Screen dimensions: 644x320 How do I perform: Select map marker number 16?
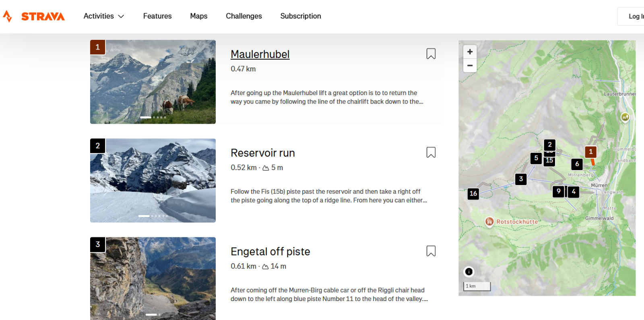pos(473,193)
